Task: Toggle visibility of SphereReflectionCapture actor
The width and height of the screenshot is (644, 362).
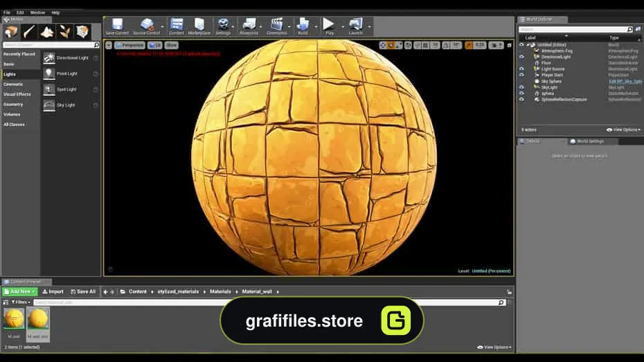Action: (521, 99)
